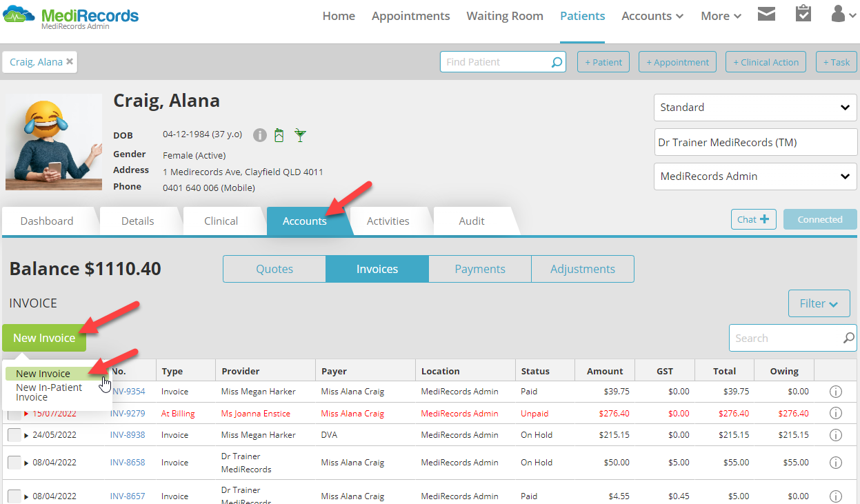860x504 pixels.
Task: Click the invoice search magnifier icon
Action: 849,339
